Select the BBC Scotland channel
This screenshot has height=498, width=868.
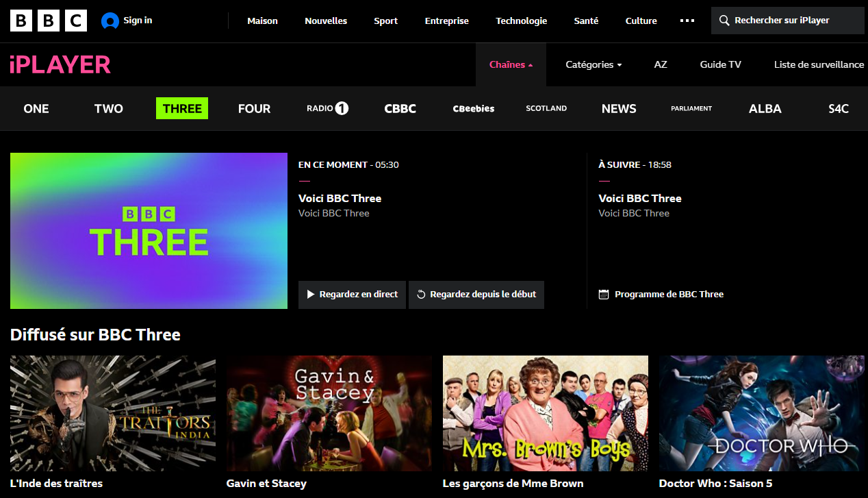pyautogui.click(x=546, y=108)
